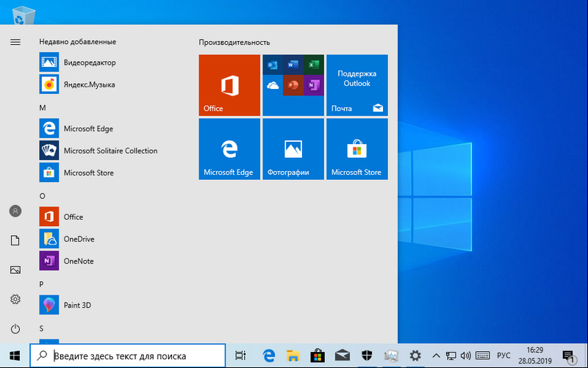The image size is (588, 368).
Task: Open the Action Center notifications icon
Action: pyautogui.click(x=569, y=356)
